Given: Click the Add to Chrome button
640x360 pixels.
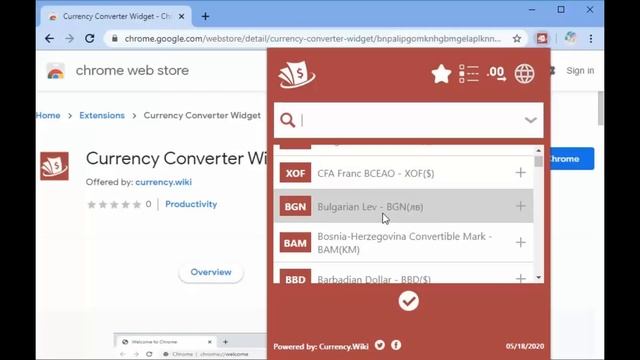Looking at the screenshot, I should point(572,159).
